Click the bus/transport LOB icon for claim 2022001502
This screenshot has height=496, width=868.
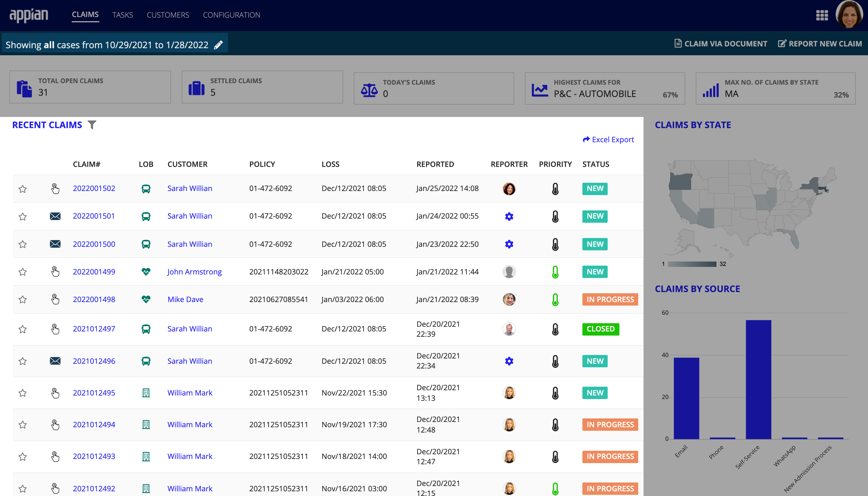click(x=146, y=188)
